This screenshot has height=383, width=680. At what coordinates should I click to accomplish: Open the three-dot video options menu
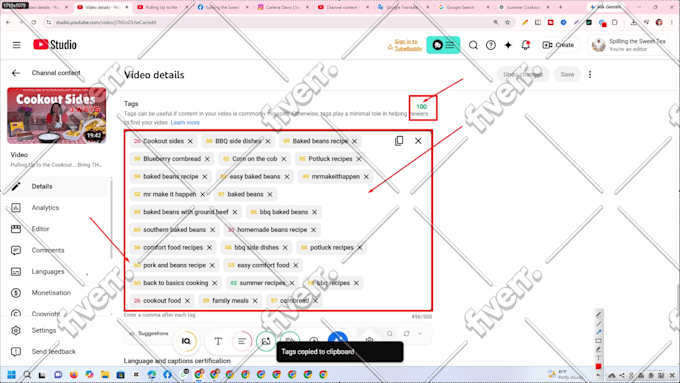(590, 75)
